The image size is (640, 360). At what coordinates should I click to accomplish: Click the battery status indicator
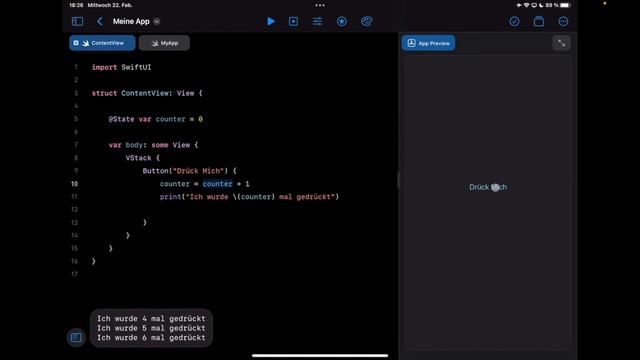click(565, 5)
